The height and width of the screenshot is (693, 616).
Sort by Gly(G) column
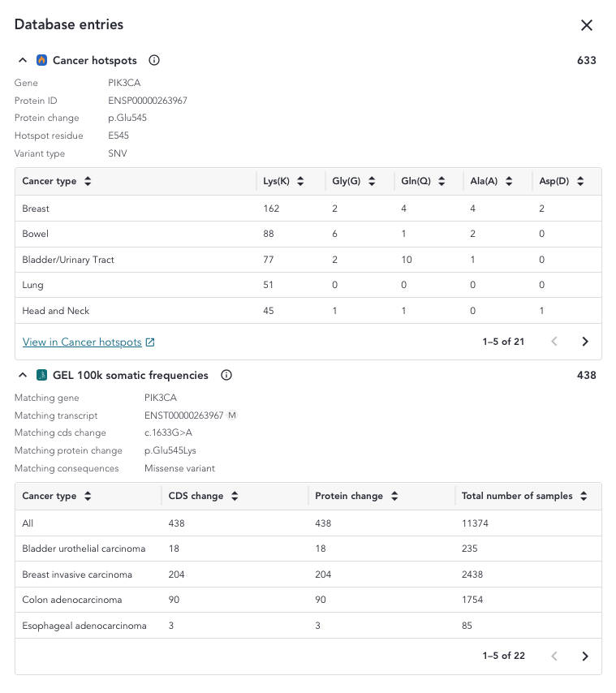click(371, 182)
